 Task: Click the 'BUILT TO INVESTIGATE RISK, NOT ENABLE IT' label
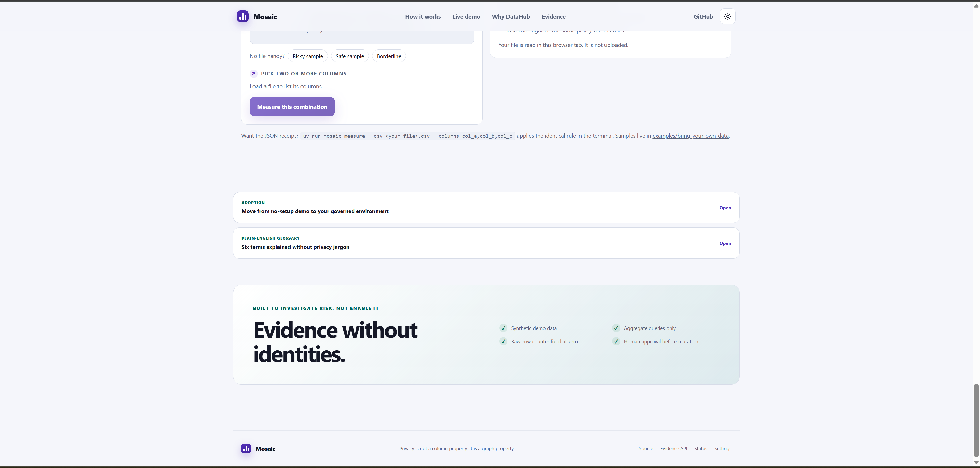pos(316,308)
